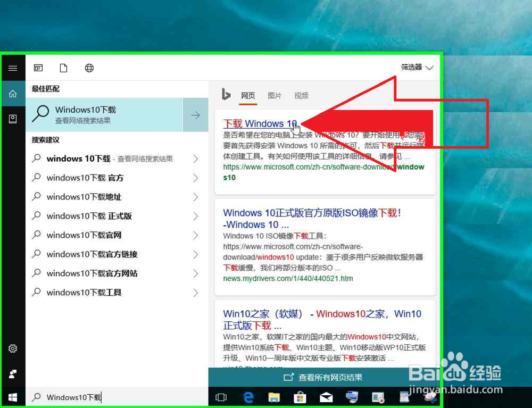Image resolution: width=532 pixels, height=408 pixels.
Task: Expand chevron for windows10下载工具
Action: click(x=195, y=293)
